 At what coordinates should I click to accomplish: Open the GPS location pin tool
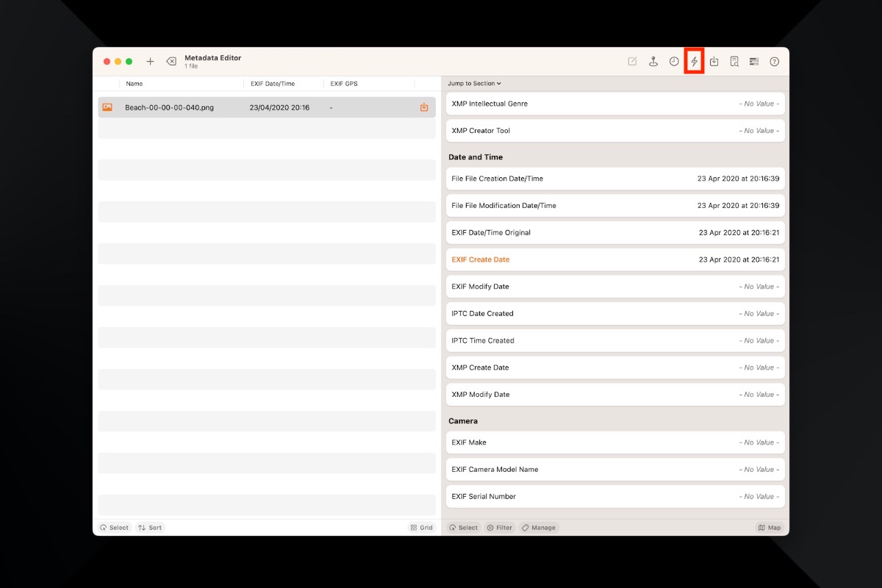click(x=653, y=62)
